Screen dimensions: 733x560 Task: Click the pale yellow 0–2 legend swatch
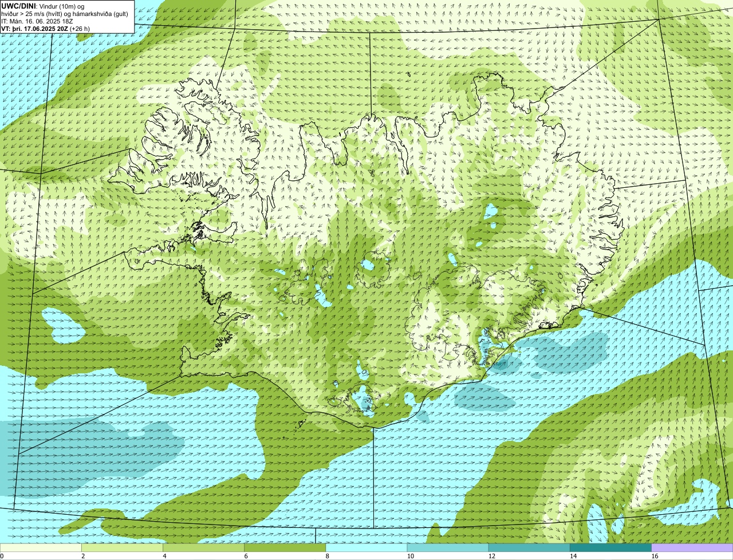(41, 547)
